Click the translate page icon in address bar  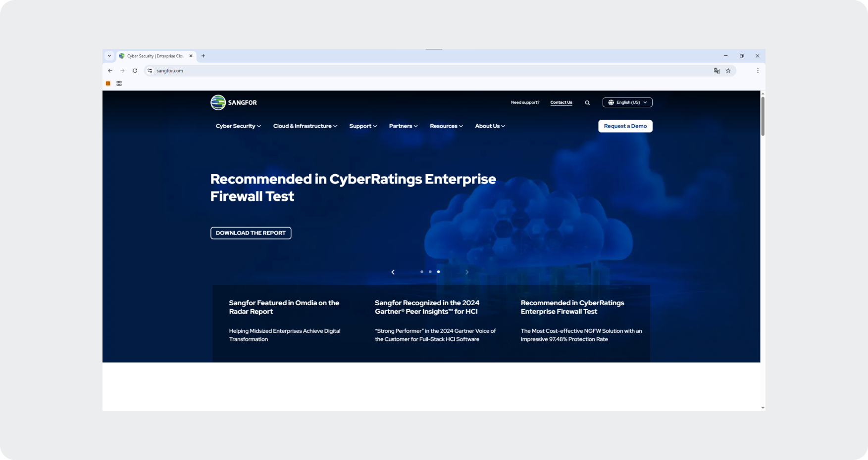coord(716,71)
